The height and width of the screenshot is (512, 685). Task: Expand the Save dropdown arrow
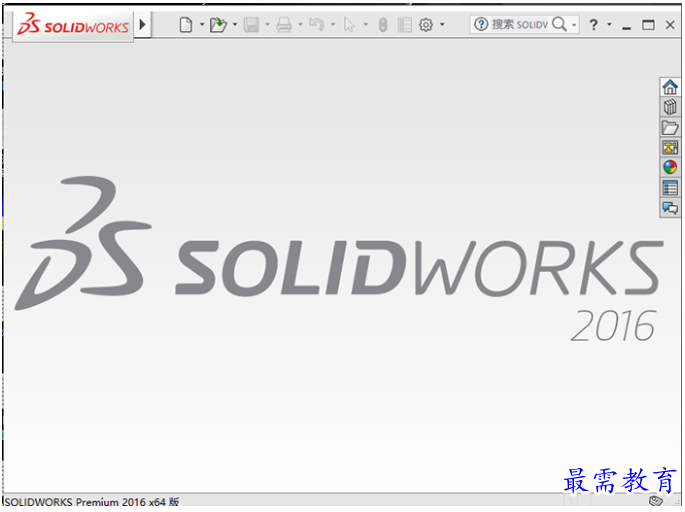[x=267, y=25]
